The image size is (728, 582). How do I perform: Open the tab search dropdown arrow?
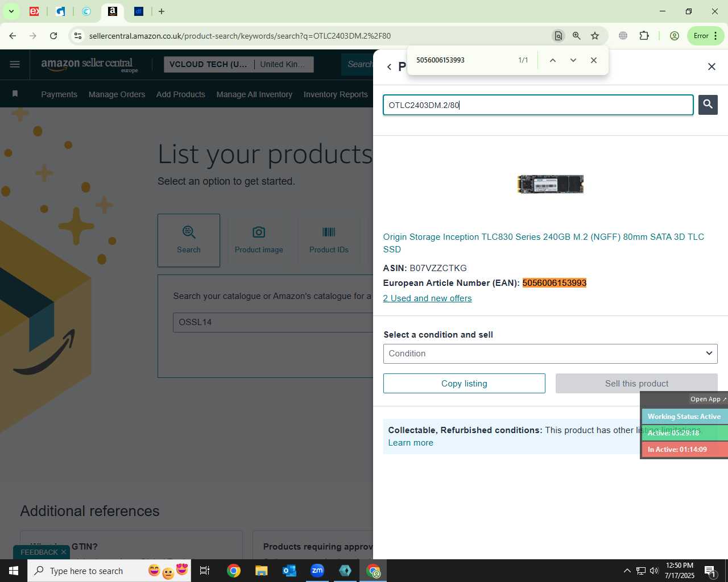[11, 11]
